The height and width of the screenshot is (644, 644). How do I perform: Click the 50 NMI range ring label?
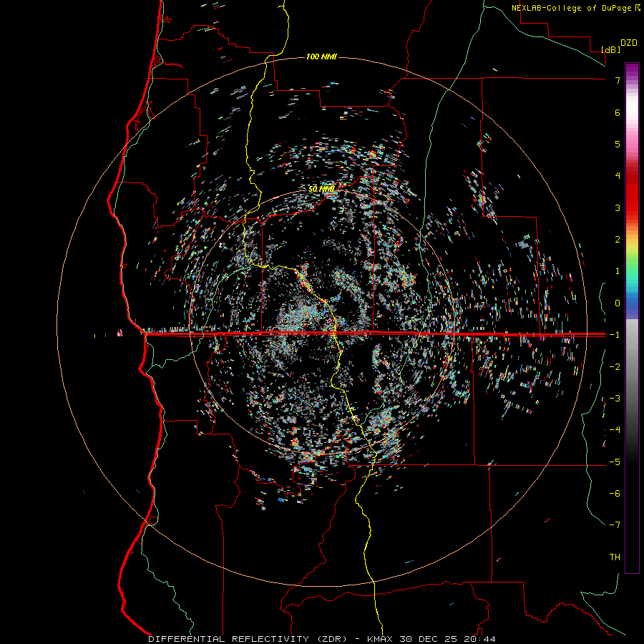tap(321, 189)
